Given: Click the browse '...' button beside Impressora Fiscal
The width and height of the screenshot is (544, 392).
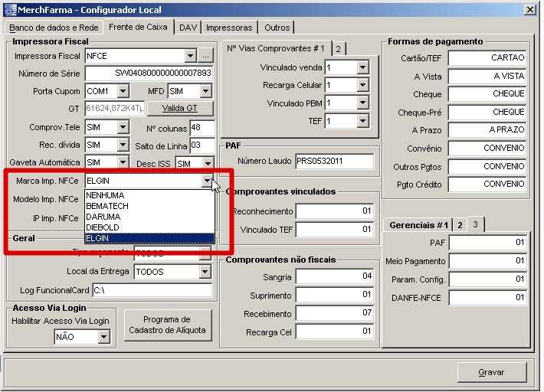Looking at the screenshot, I should pyautogui.click(x=205, y=56).
